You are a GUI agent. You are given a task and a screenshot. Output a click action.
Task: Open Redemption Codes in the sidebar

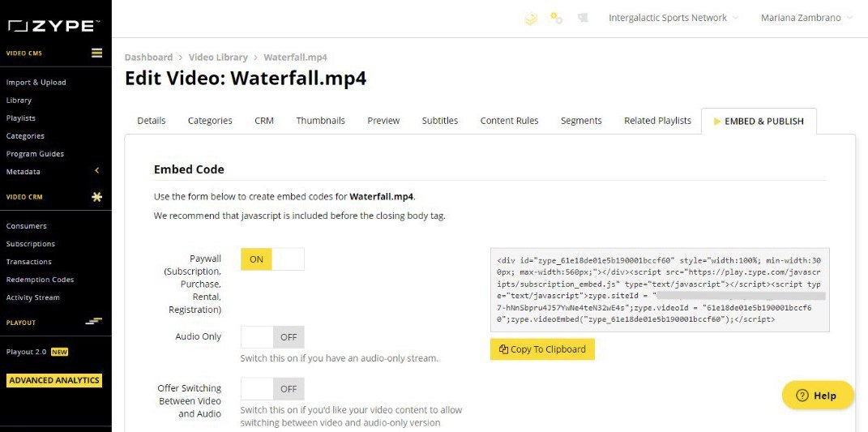coord(40,280)
